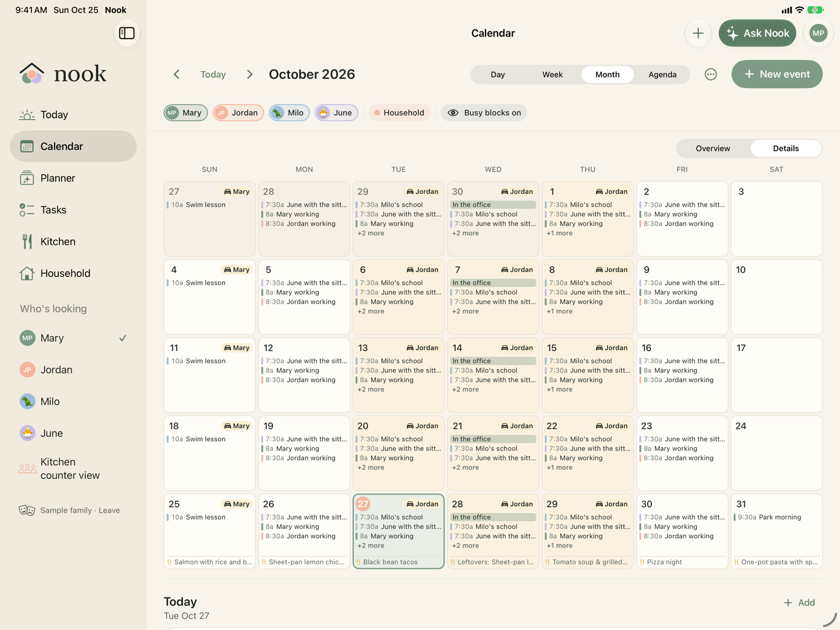Screen dimensions: 840x630
Task: Open Today in the sidebar
Action: 73,114
